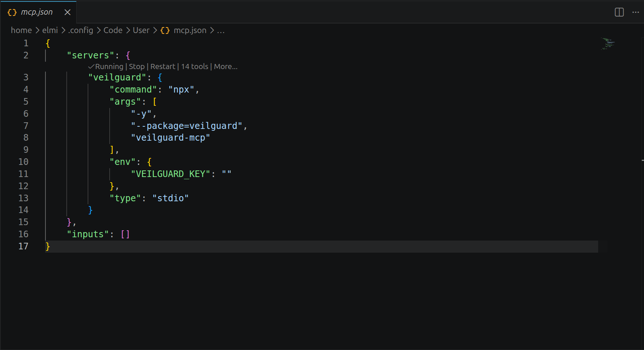Viewport: 644px width, 350px height.
Task: Click the "VEILGUARD_KEY" key text
Action: pos(171,174)
